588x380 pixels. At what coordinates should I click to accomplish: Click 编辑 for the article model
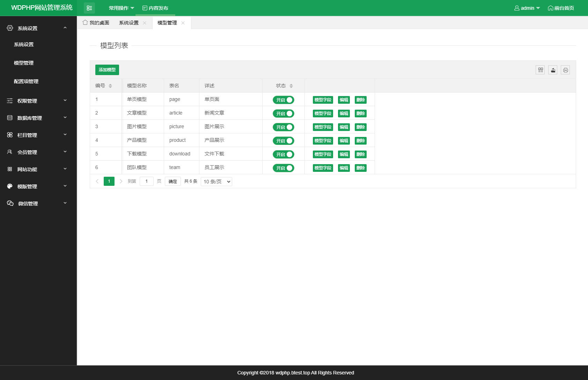(x=344, y=114)
